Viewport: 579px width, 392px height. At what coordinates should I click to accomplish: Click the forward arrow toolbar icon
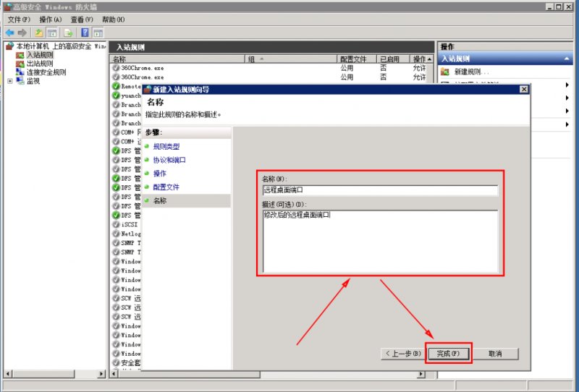click(22, 33)
